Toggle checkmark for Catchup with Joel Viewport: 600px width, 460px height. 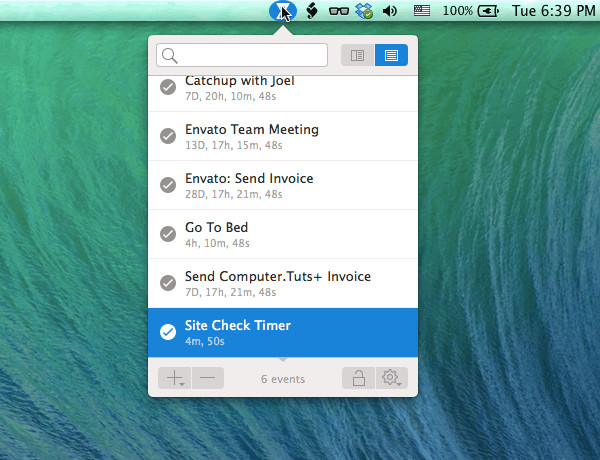(168, 87)
